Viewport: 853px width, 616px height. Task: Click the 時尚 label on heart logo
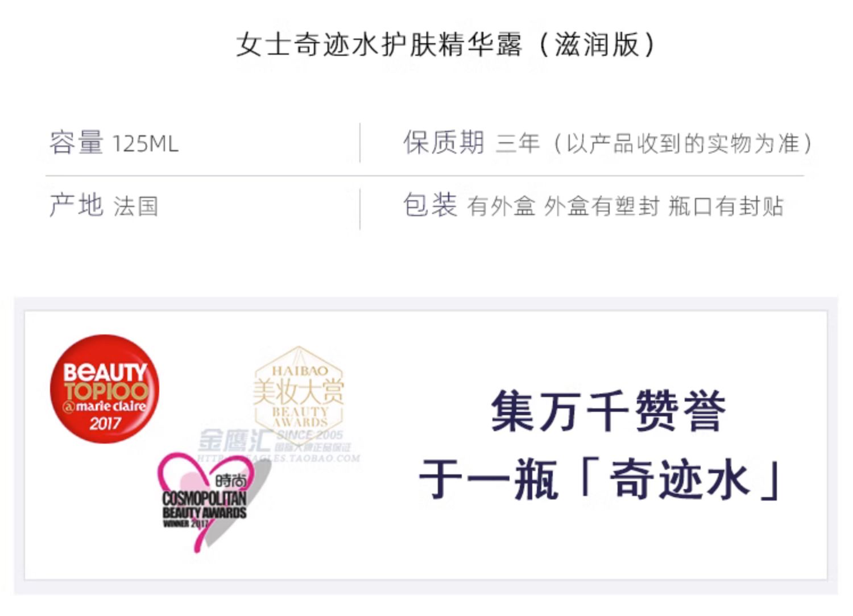[x=231, y=480]
